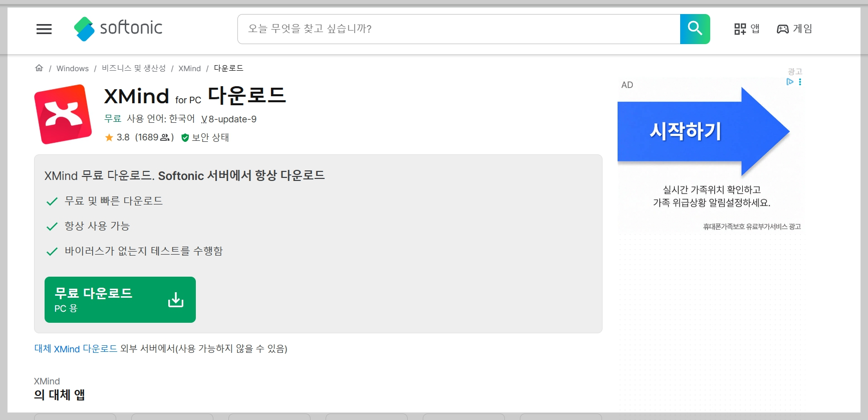Open the 앱 apps menu
The image size is (868, 420).
click(x=747, y=29)
